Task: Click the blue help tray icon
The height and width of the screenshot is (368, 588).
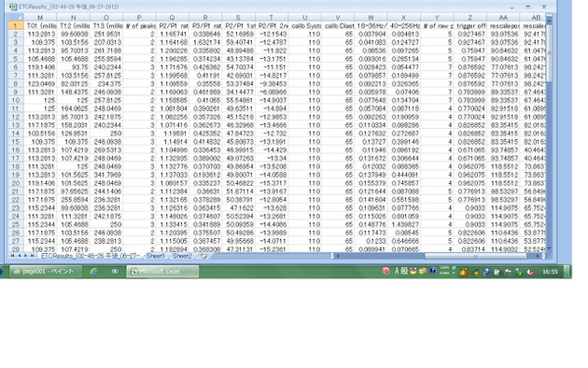Action: point(433,271)
